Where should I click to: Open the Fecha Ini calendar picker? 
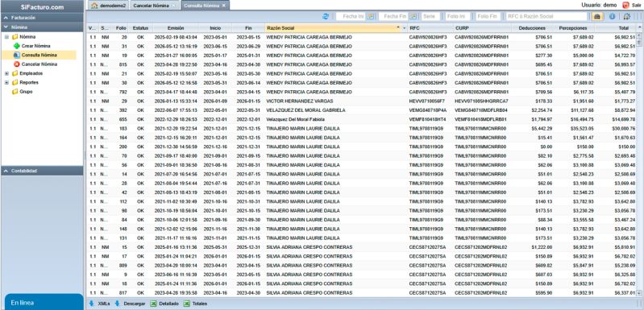click(371, 16)
